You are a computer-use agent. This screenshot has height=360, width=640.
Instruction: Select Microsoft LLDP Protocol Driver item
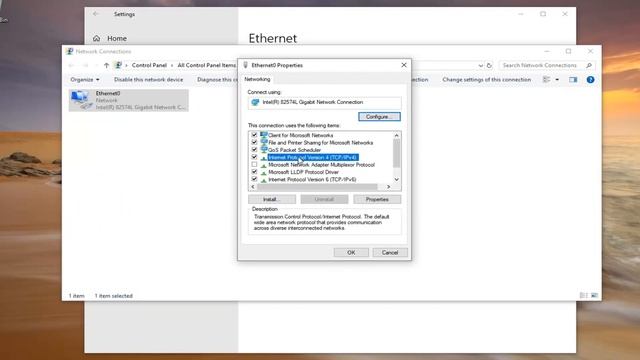304,172
